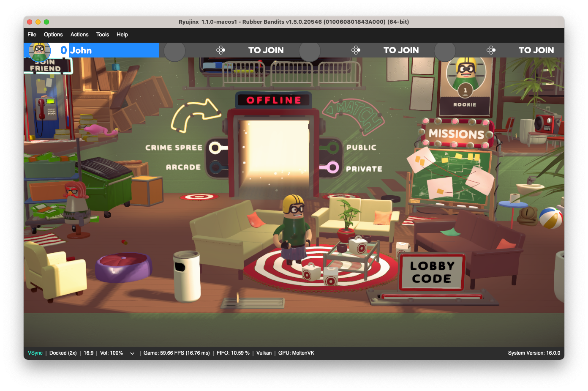
Task: Click the glowing OFFLINE doorway sign
Action: tap(274, 100)
